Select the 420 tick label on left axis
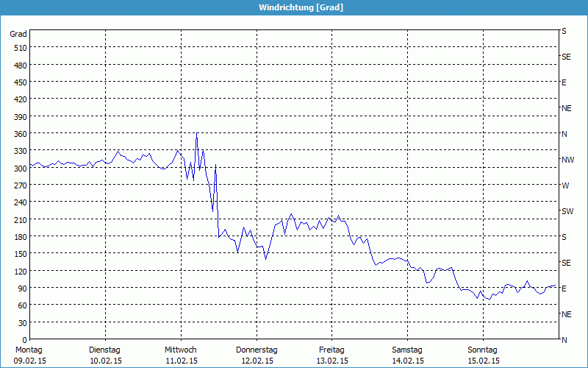 (x=20, y=99)
